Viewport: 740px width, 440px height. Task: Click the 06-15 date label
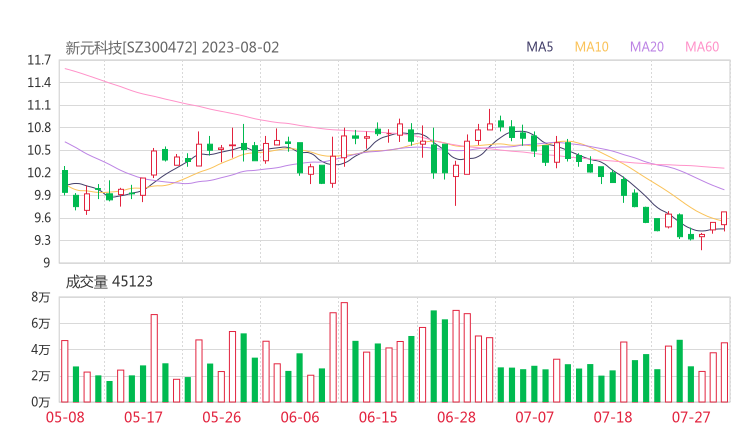(378, 417)
